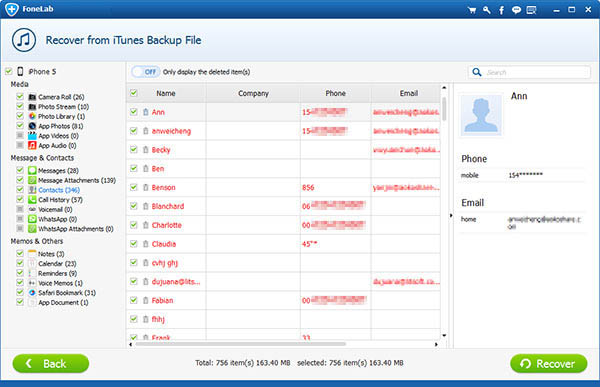600x387 pixels.
Task: Click the magnifier search icon
Action: [x=477, y=72]
